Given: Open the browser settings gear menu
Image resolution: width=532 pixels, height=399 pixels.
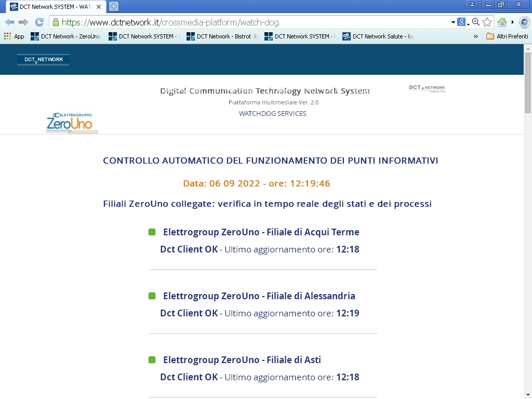Looking at the screenshot, I should [524, 22].
